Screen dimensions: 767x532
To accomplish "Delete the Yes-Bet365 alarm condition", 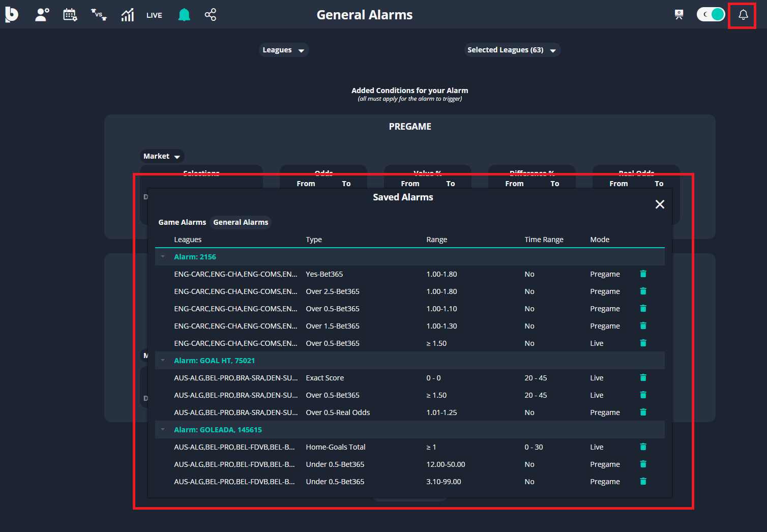I will click(643, 274).
